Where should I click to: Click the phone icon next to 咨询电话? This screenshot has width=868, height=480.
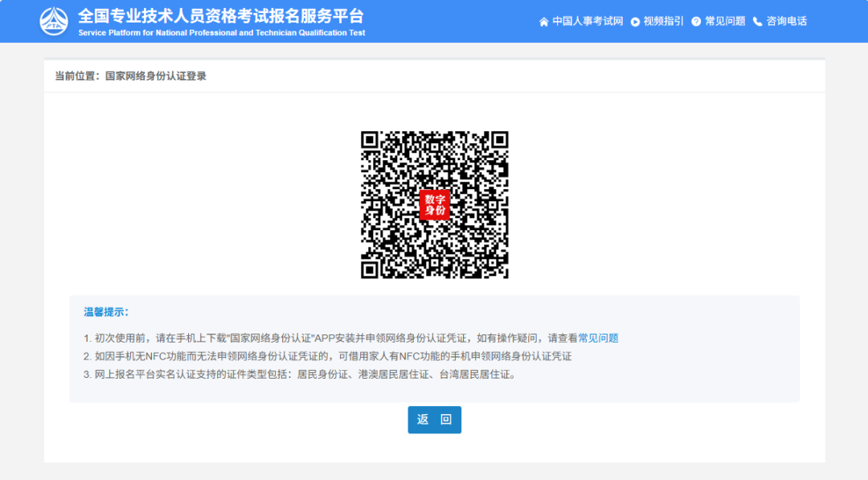(756, 22)
